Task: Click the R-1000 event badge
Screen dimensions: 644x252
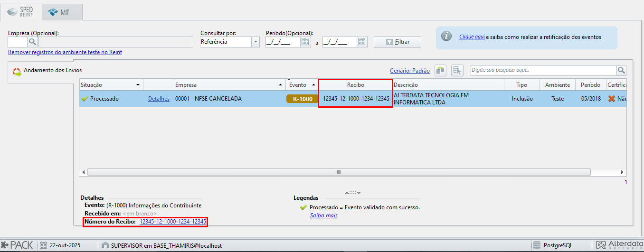Action: (303, 99)
